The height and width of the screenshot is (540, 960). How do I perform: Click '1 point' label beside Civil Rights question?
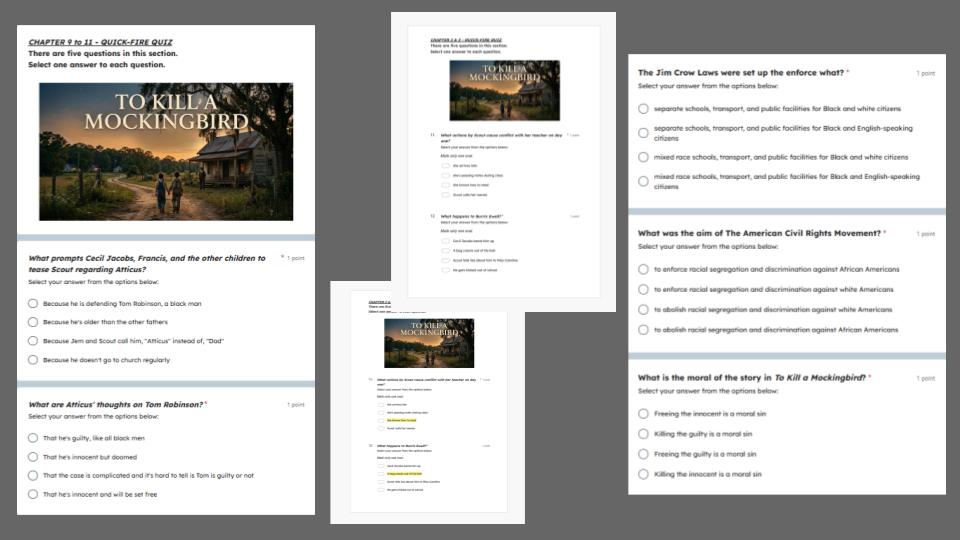click(x=926, y=234)
